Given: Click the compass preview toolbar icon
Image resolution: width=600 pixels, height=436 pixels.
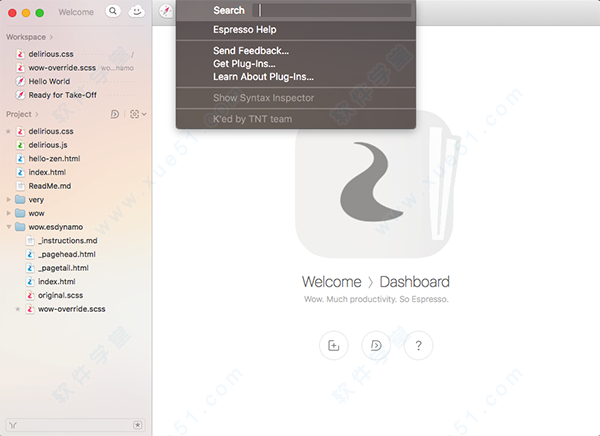Looking at the screenshot, I should (166, 11).
